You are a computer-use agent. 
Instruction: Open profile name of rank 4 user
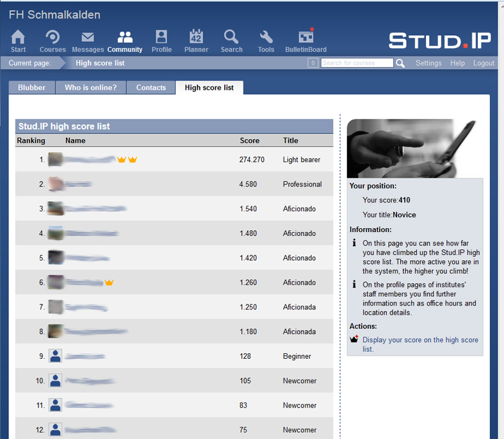pos(92,233)
